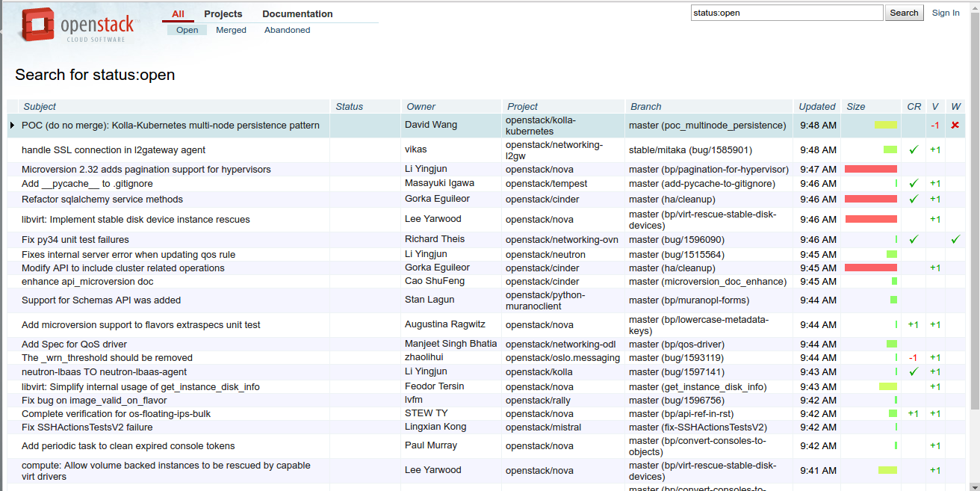Click the green size bar in the POC Kolla-Kubernetes row
This screenshot has height=491, width=980.
tap(886, 125)
